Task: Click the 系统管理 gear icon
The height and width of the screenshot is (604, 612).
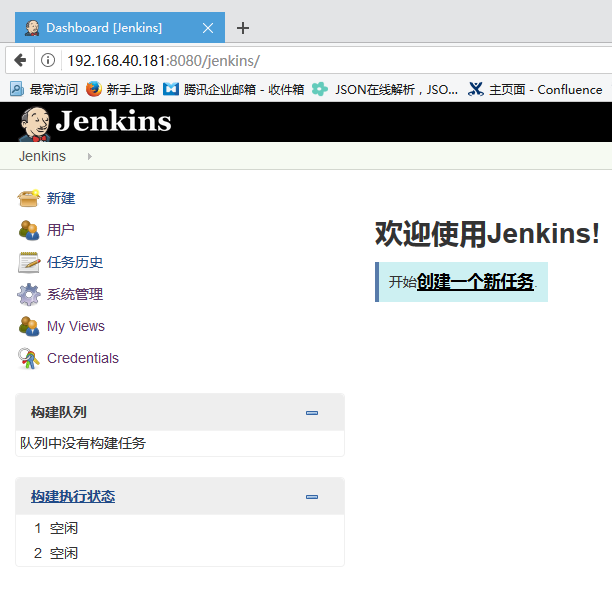Action: click(x=28, y=294)
